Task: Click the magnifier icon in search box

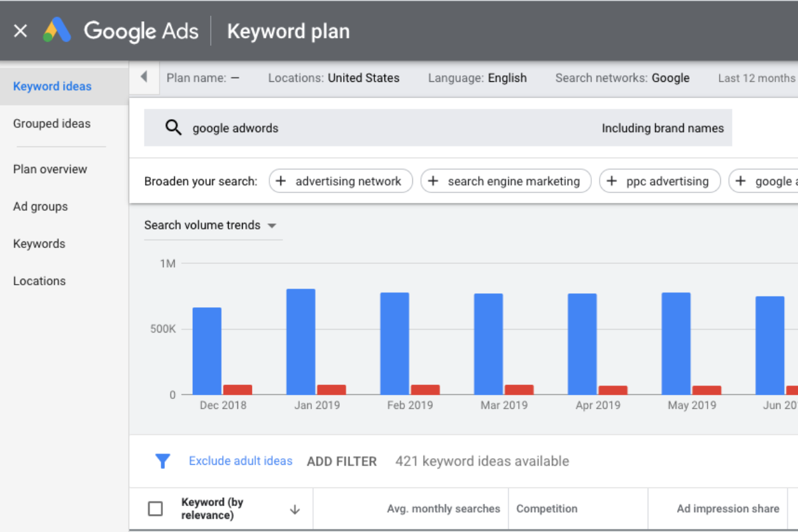Action: tap(174, 128)
